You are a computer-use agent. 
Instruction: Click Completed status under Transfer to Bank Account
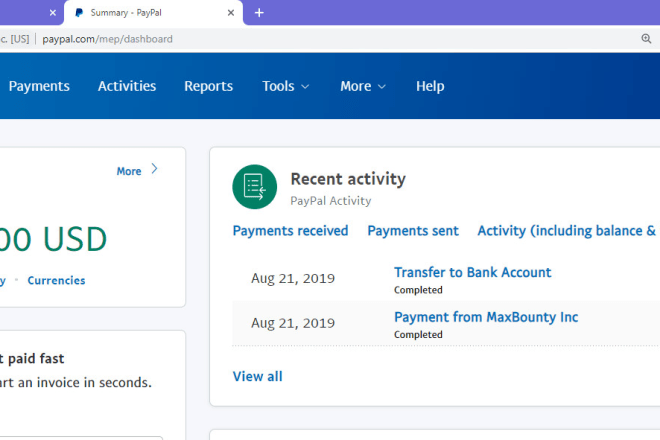[x=418, y=290]
